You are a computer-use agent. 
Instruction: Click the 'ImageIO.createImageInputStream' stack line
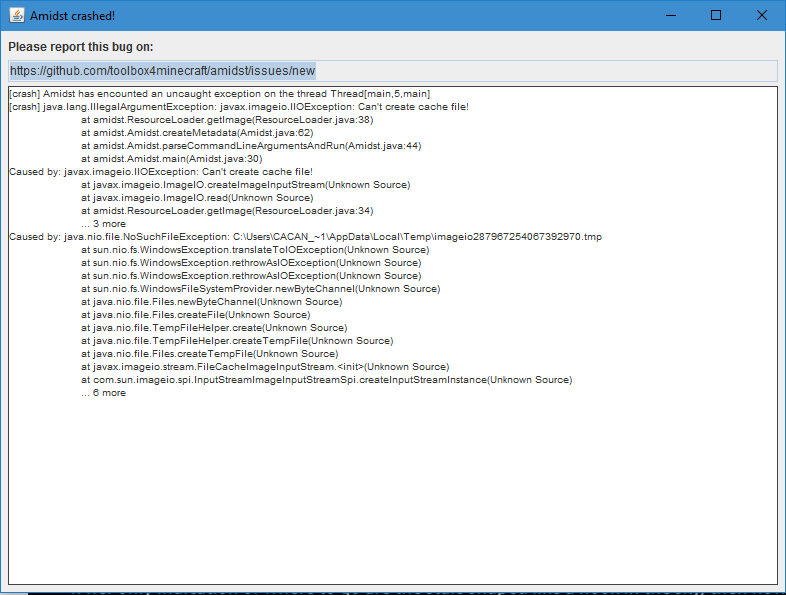point(246,185)
